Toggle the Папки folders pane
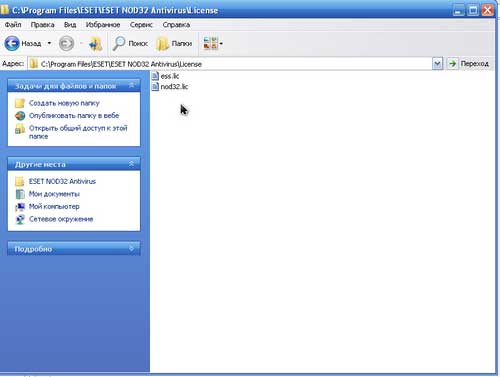The height and width of the screenshot is (377, 500). tap(174, 44)
